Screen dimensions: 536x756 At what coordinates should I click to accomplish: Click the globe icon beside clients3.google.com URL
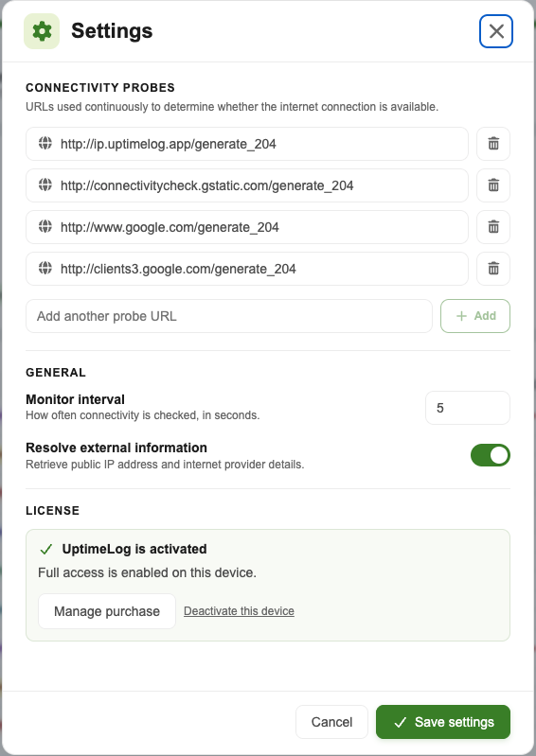45,268
